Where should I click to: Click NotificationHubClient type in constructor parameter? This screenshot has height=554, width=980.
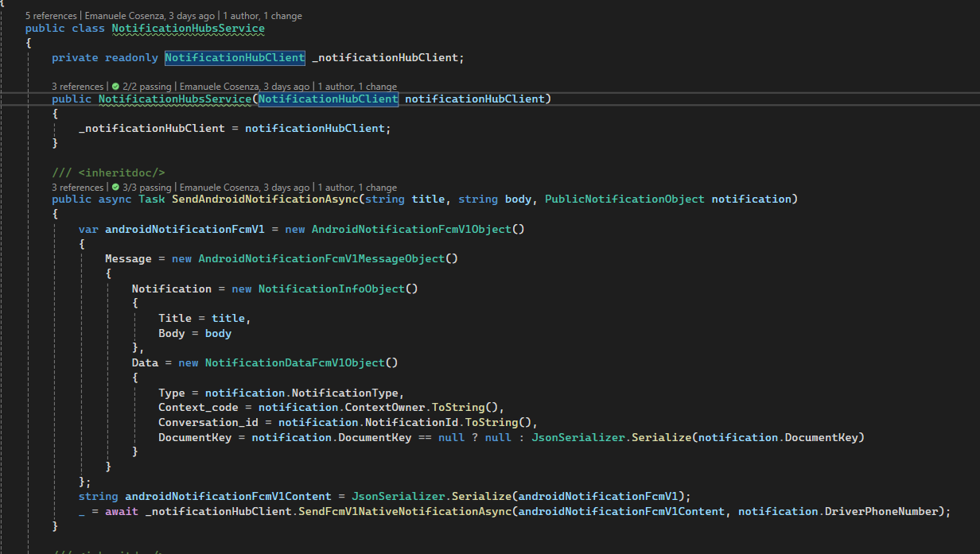[x=328, y=99]
